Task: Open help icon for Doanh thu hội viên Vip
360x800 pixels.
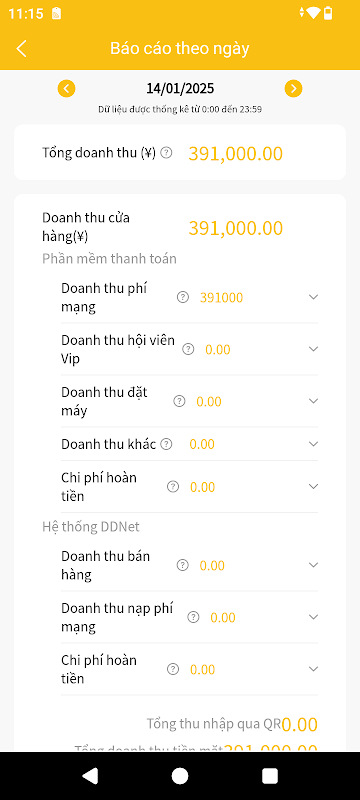Action: 189,349
